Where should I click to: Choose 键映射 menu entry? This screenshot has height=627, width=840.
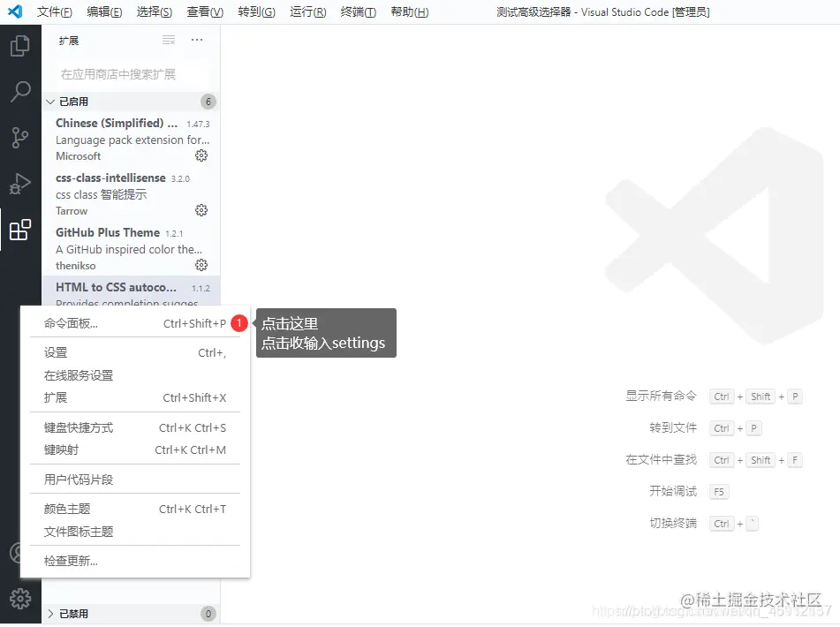135,450
